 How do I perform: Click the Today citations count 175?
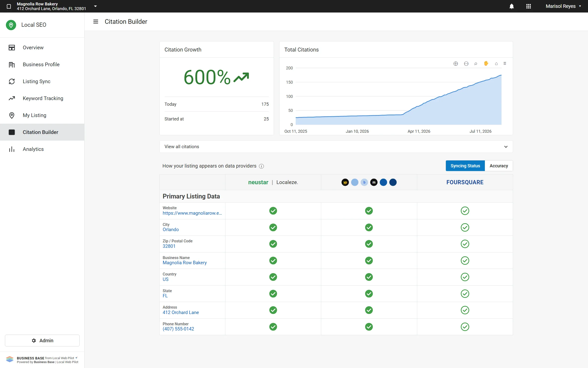pos(265,104)
